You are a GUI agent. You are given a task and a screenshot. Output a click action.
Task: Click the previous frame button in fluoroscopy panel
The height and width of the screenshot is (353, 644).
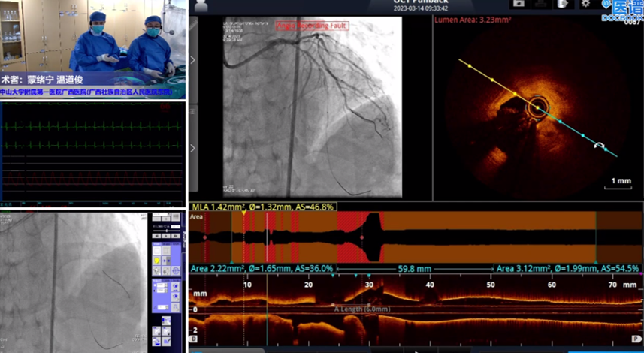point(156,236)
